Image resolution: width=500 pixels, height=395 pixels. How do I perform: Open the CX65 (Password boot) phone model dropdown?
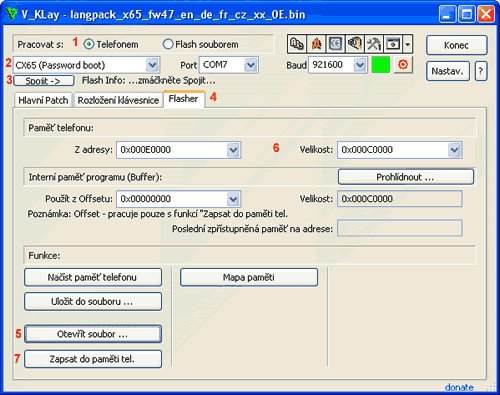152,65
